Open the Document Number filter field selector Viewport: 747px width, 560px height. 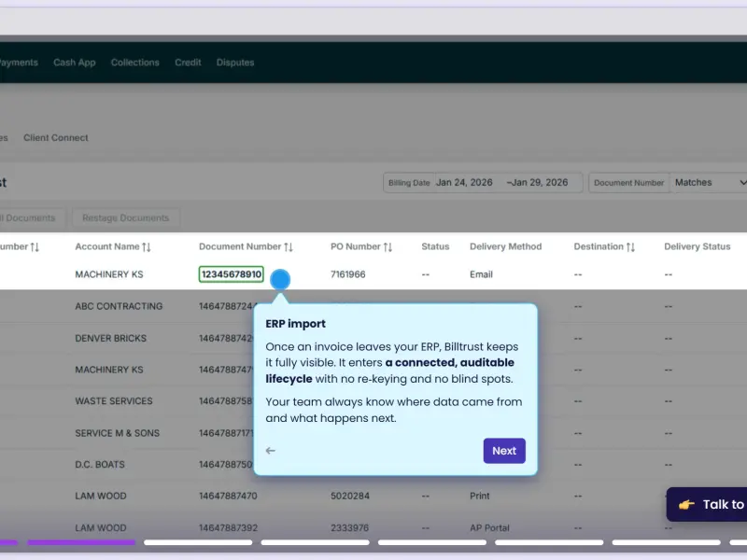(x=628, y=183)
